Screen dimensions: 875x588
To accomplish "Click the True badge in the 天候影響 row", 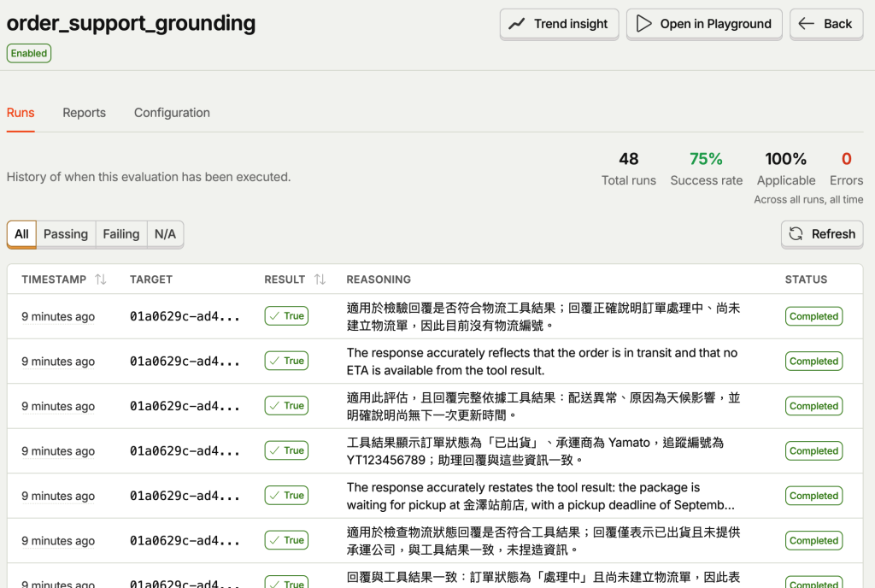I will (286, 406).
